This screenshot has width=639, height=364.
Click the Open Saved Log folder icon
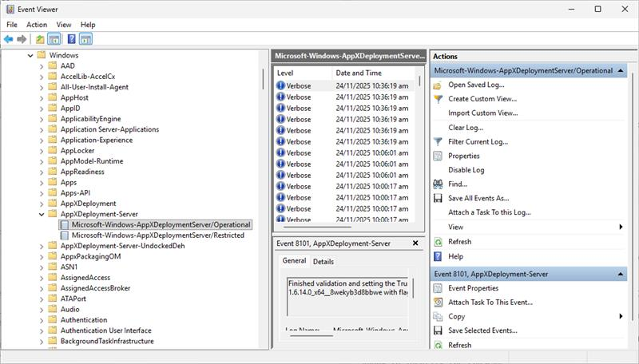pos(438,85)
